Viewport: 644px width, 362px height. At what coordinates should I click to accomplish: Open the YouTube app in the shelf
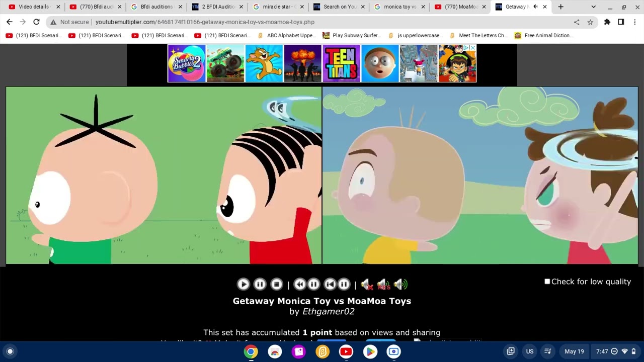(346, 351)
